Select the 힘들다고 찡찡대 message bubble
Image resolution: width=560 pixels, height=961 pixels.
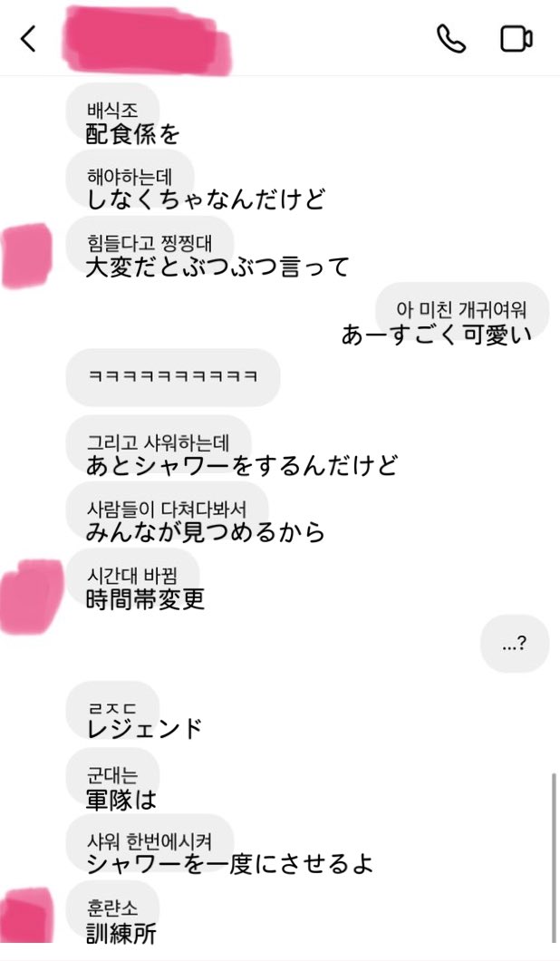click(x=150, y=244)
